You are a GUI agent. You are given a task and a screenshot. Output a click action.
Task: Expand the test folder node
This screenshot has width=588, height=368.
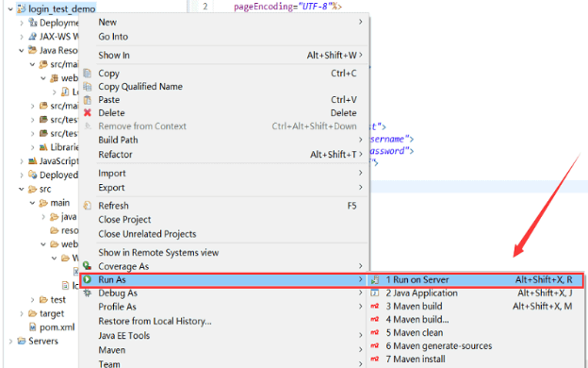coord(33,300)
